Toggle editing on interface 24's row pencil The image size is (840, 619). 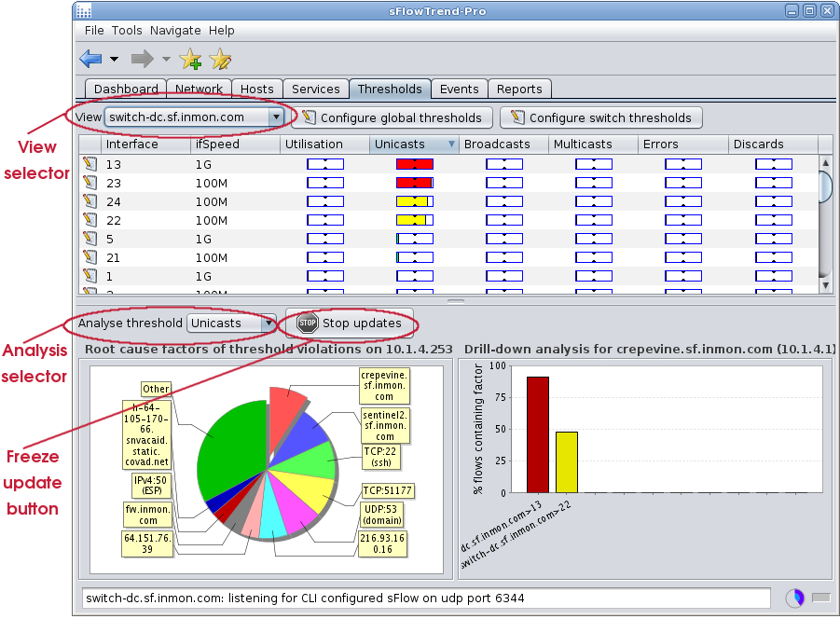click(x=90, y=201)
